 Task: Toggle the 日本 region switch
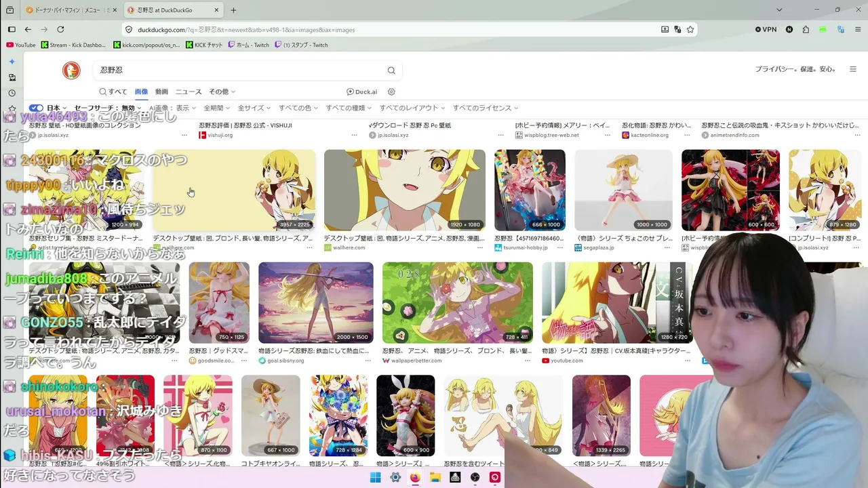pyautogui.click(x=36, y=108)
